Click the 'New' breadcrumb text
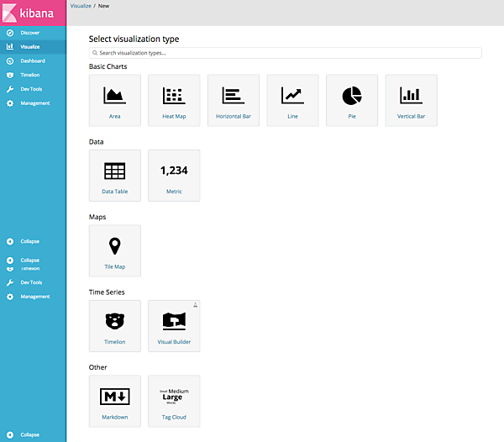This screenshot has width=504, height=442. (x=103, y=6)
